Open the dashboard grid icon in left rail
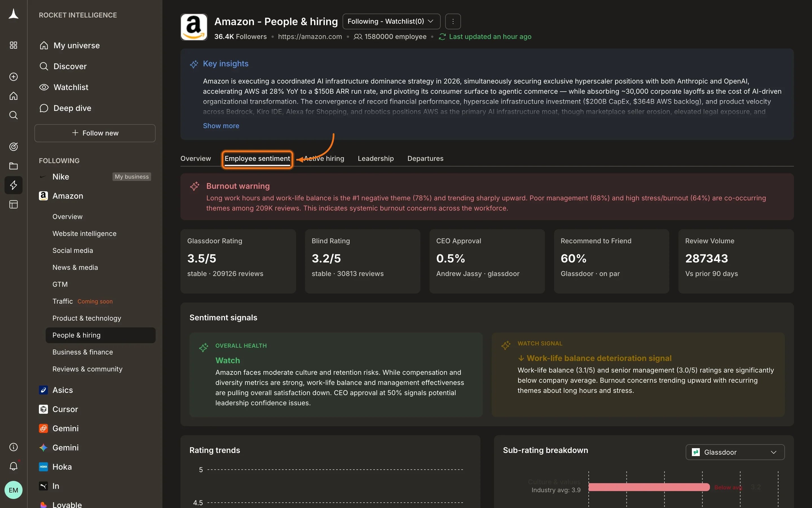Viewport: 812px width, 508px height. (x=14, y=45)
